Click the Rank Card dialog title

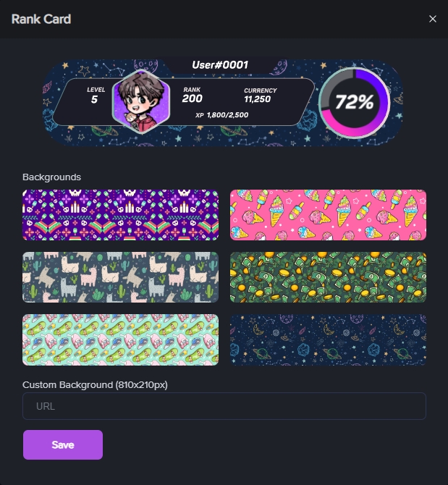pyautogui.click(x=41, y=19)
